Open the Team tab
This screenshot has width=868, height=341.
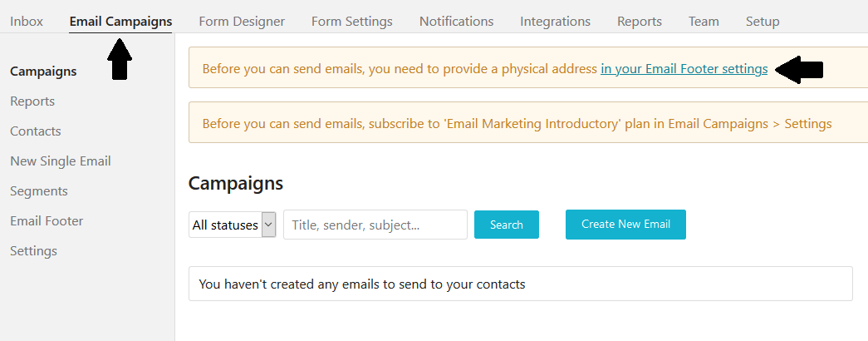pos(704,22)
